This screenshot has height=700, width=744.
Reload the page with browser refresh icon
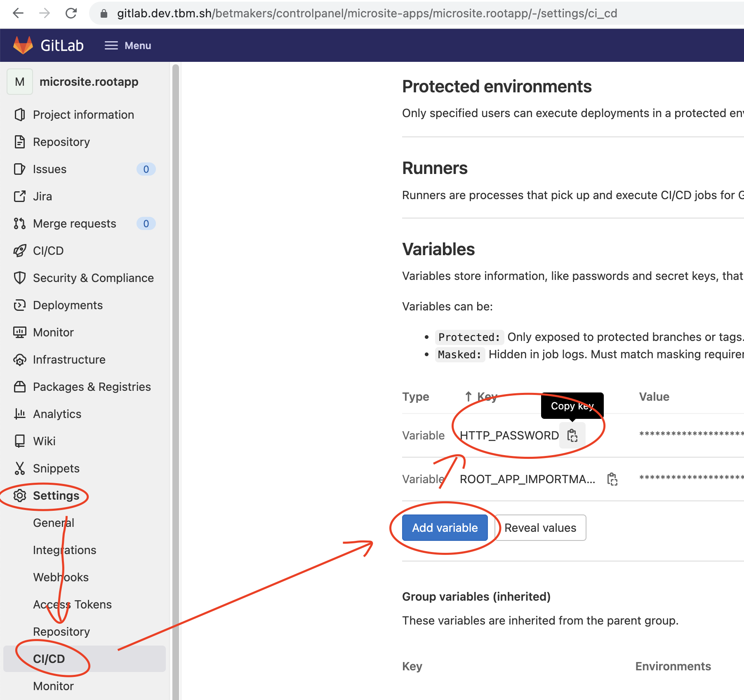coord(71,13)
